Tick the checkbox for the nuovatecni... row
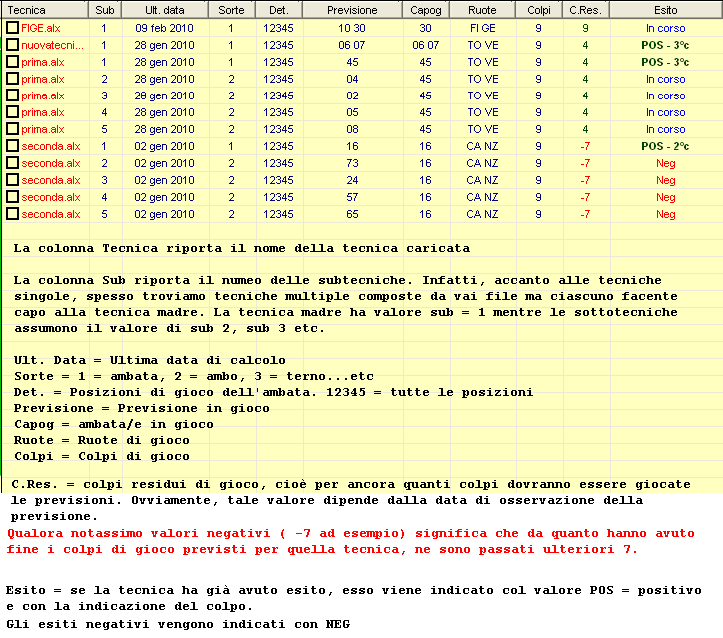The height and width of the screenshot is (638, 723). [12, 45]
